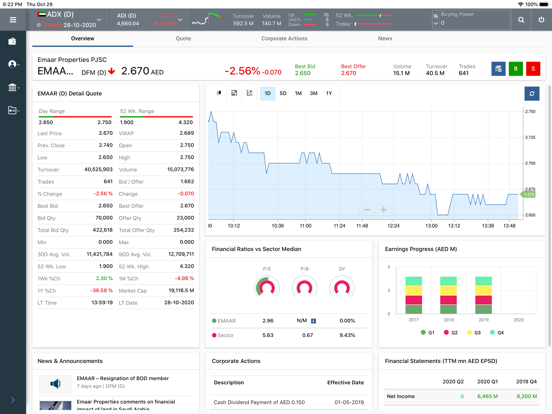This screenshot has height=414, width=552.
Task: Open 'Emaar Properties comments on financial' news
Action: [x=126, y=405]
